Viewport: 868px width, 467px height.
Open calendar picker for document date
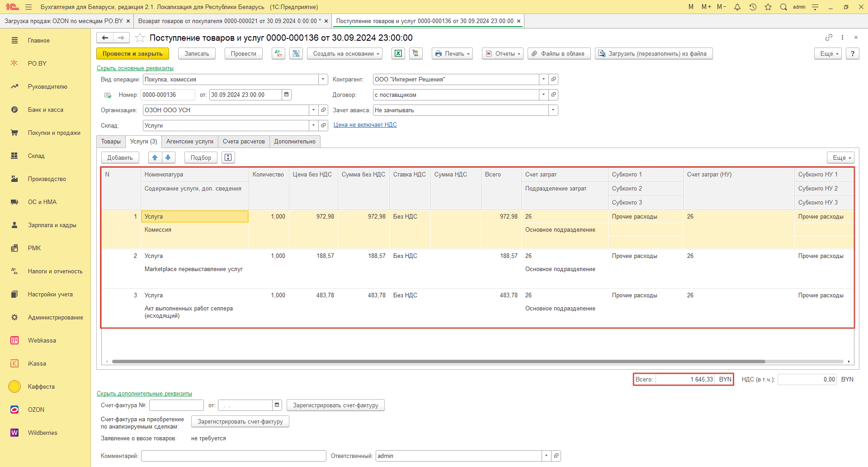point(286,95)
